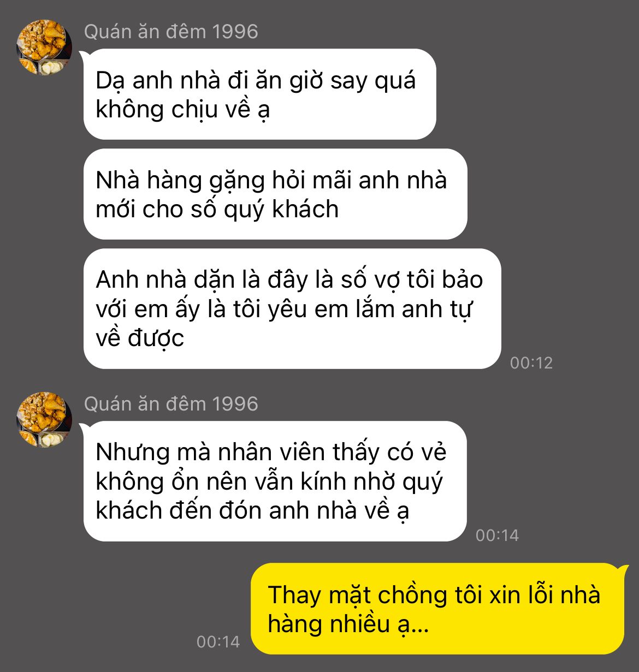Click the words 'mới cho số quý khách'
This screenshot has height=672, width=639.
(x=217, y=210)
